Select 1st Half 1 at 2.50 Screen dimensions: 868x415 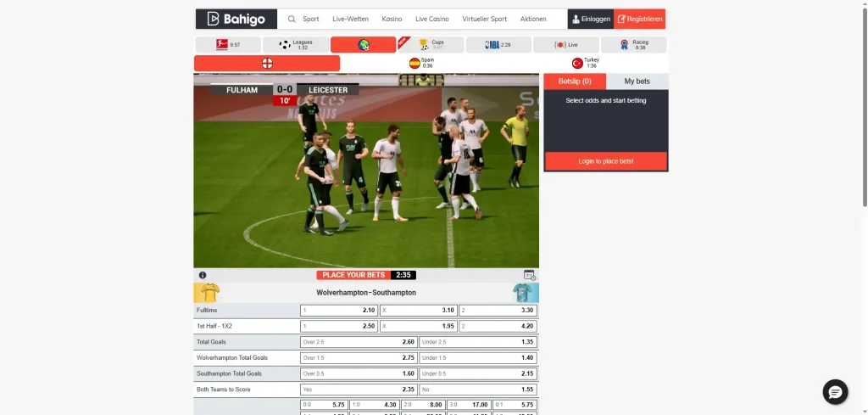(x=339, y=327)
